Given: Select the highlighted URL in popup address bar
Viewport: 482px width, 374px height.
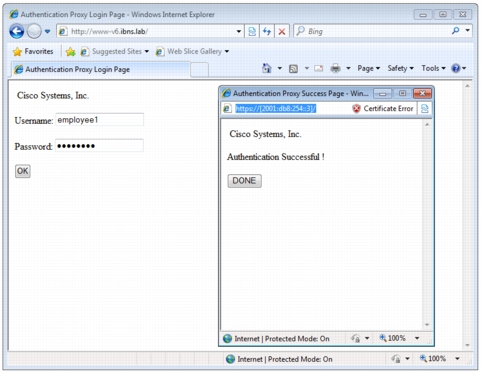Looking at the screenshot, I should tap(275, 109).
